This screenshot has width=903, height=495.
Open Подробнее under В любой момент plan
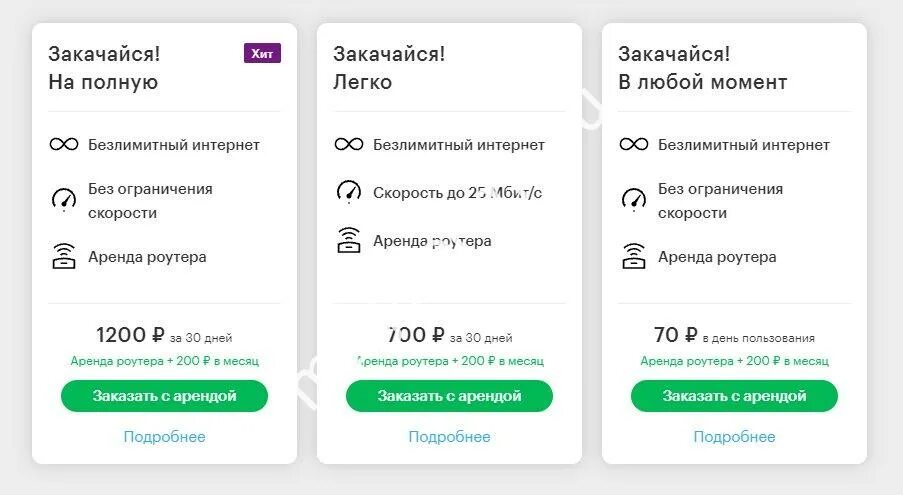734,437
